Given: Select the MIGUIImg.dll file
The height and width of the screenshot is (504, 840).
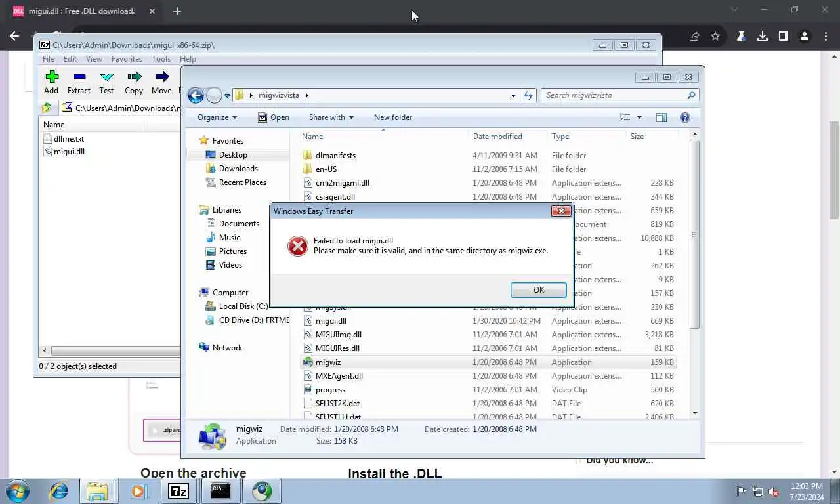Looking at the screenshot, I should coord(338,335).
